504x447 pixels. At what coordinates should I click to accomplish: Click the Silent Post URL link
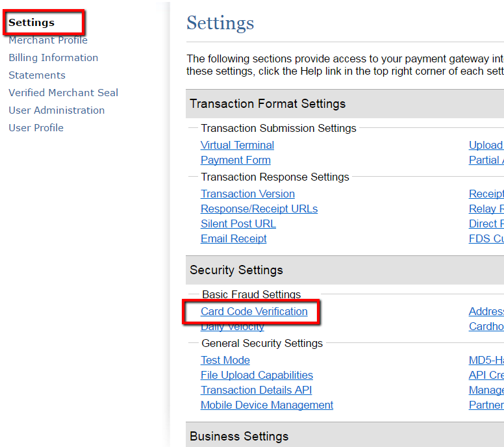point(238,224)
